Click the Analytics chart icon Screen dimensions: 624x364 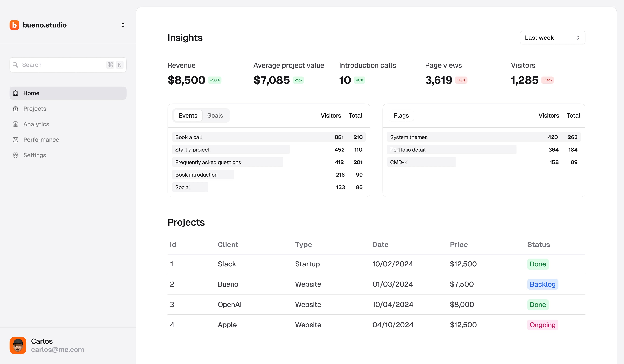click(15, 124)
